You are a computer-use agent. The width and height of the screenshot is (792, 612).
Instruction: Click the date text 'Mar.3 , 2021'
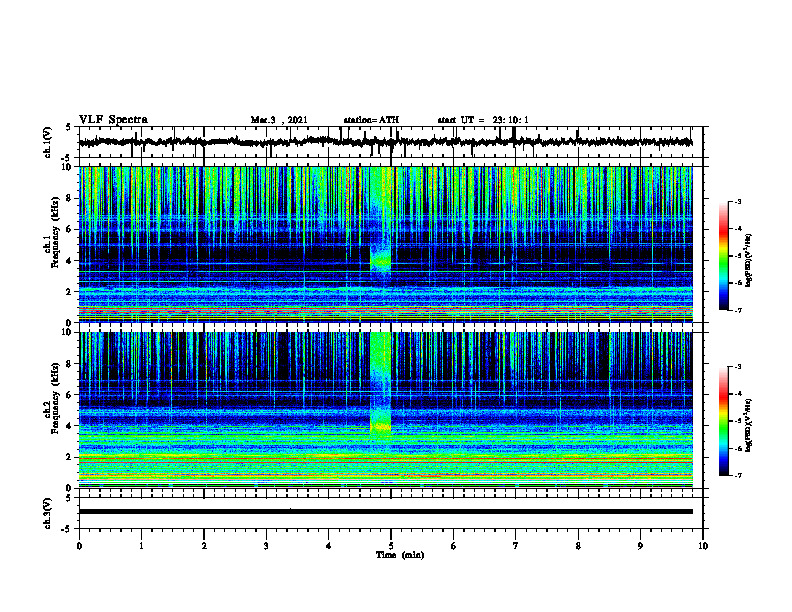(x=279, y=120)
